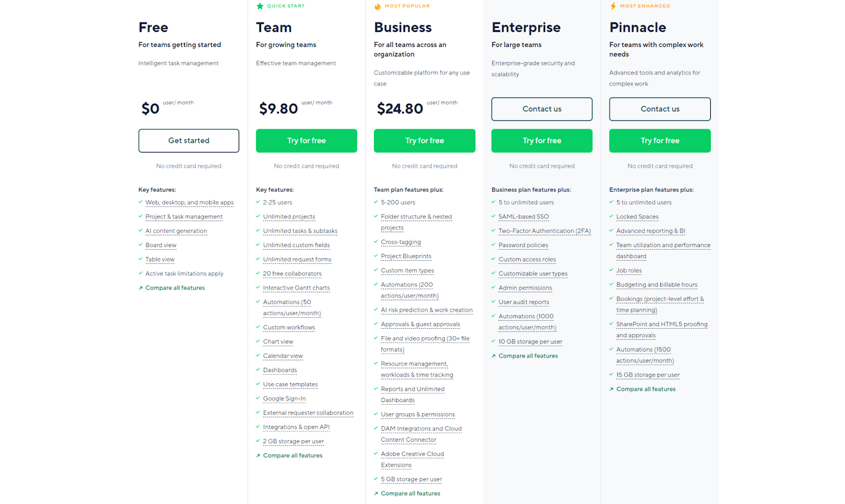Click the checkmark icon next to SAML-based SSO
Viewport: 845px width, 504px height.
[x=494, y=216]
